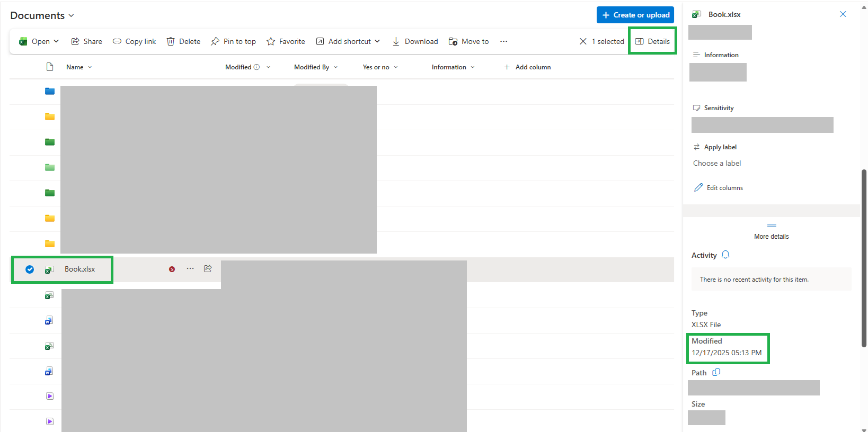Click the Create or upload button
Viewport: 868px width, 432px height.
click(x=635, y=15)
